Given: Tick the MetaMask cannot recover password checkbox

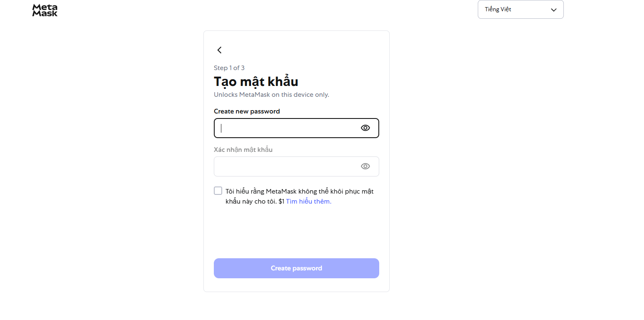Looking at the screenshot, I should pyautogui.click(x=218, y=191).
